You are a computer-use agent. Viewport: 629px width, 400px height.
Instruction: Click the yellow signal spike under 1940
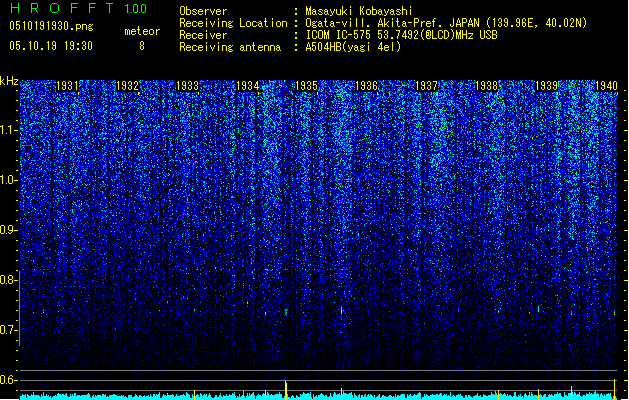coord(615,390)
